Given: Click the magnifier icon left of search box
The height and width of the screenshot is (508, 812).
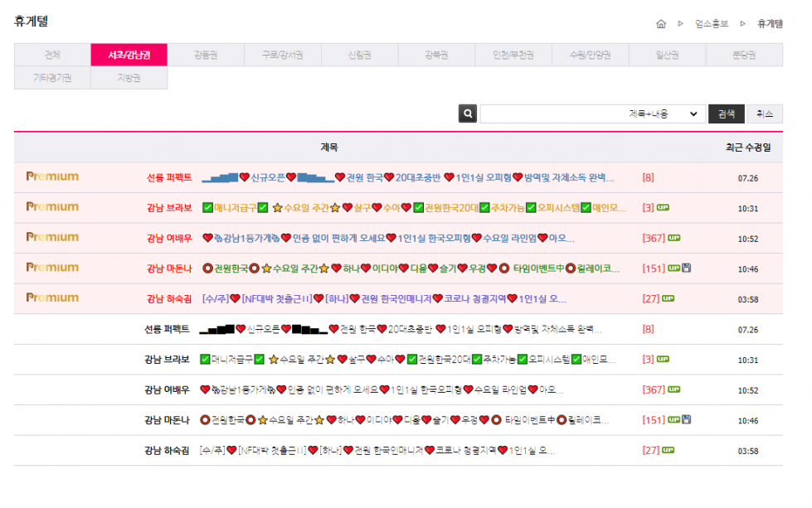Looking at the screenshot, I should [468, 114].
